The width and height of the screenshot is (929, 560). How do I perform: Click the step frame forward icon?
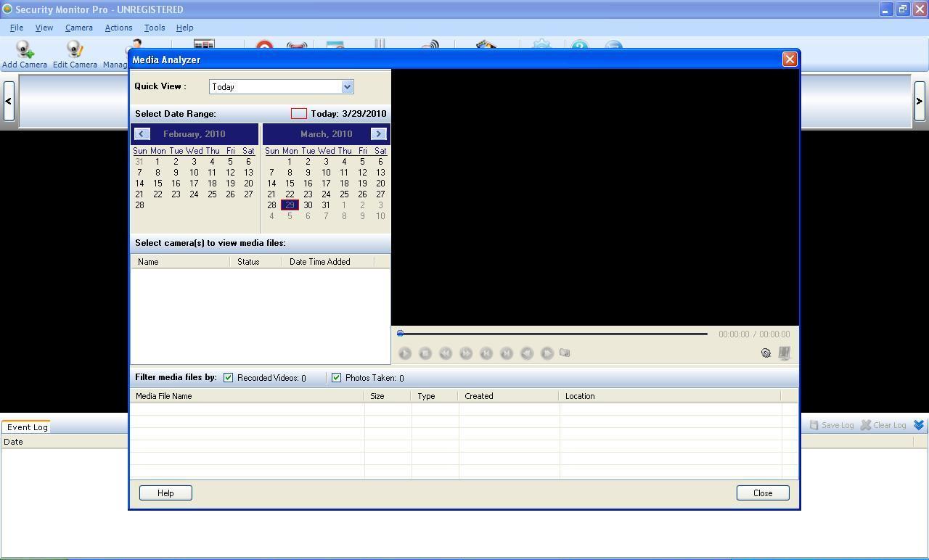tap(547, 353)
